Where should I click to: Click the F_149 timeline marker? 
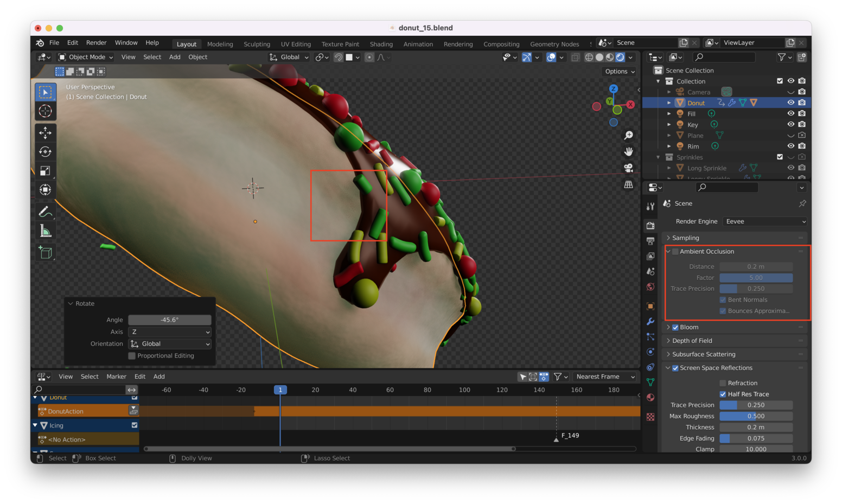[556, 439]
